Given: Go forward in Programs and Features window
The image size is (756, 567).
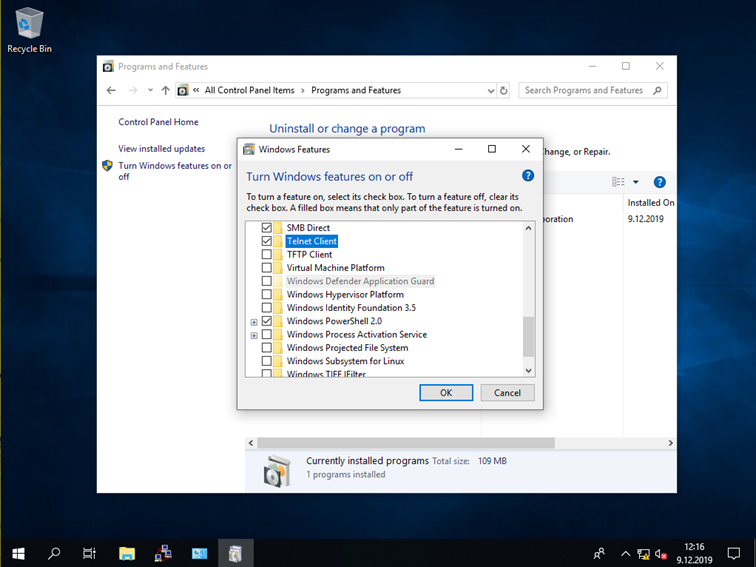Looking at the screenshot, I should (x=133, y=90).
